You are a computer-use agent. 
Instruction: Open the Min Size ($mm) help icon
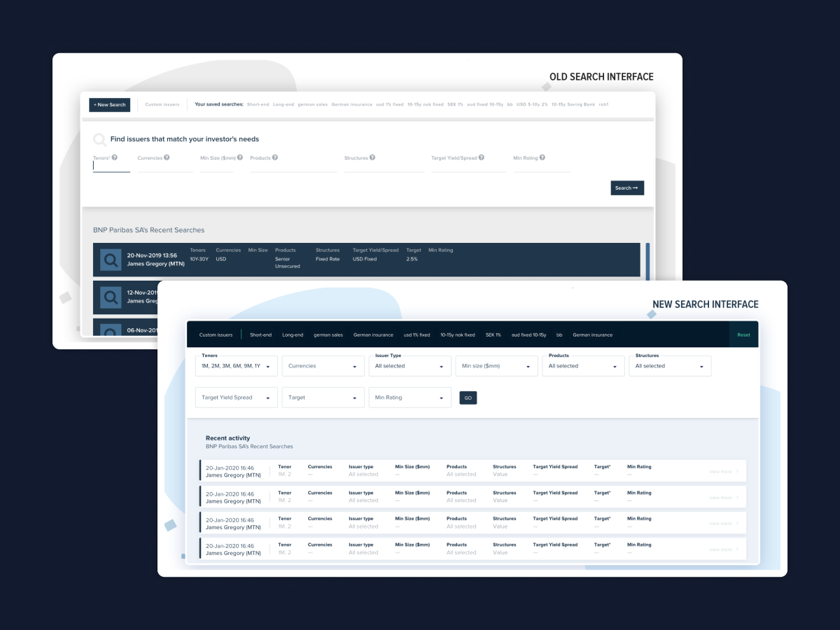tap(241, 157)
